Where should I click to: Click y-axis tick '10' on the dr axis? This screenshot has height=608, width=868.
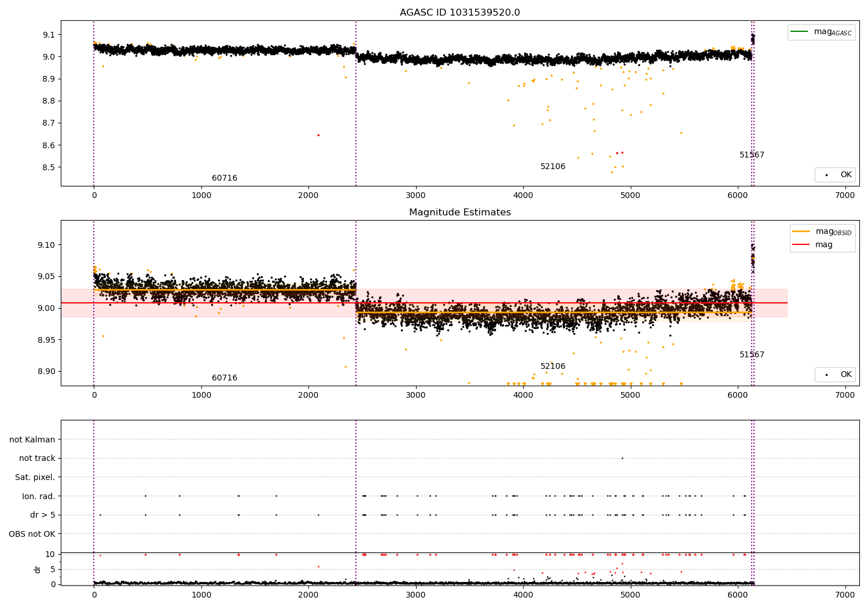tap(50, 554)
